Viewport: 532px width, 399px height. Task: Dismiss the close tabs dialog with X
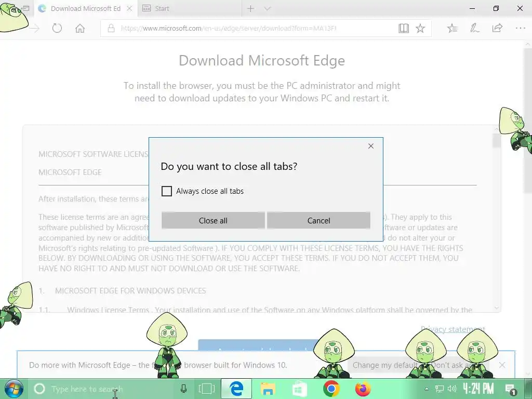coord(371,146)
